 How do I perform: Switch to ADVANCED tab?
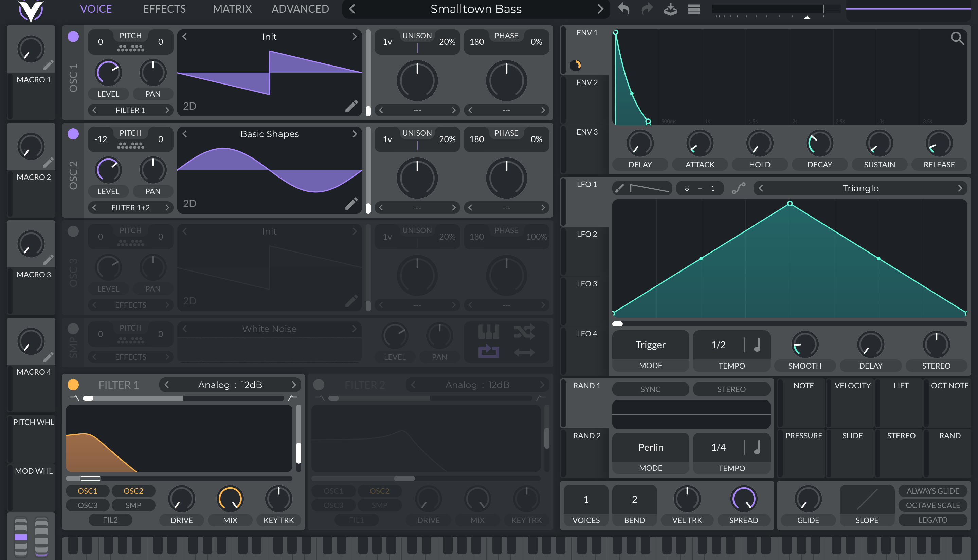pos(300,9)
